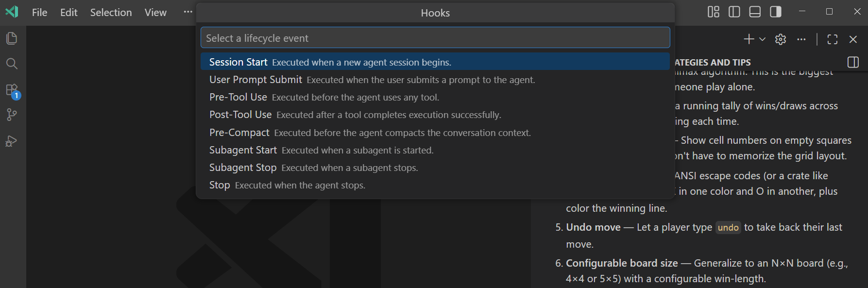Open the menu bar overflow ellipsis
This screenshot has height=288, width=868.
click(x=187, y=12)
